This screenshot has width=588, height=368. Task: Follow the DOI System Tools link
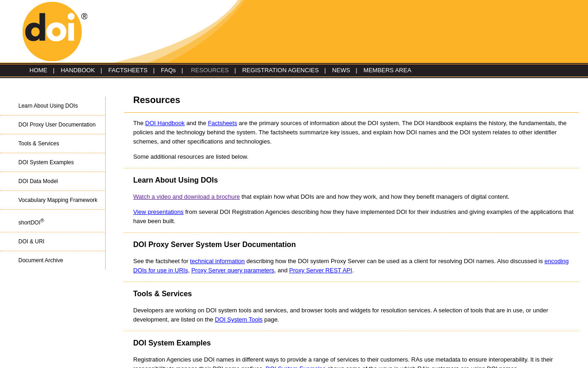click(239, 320)
